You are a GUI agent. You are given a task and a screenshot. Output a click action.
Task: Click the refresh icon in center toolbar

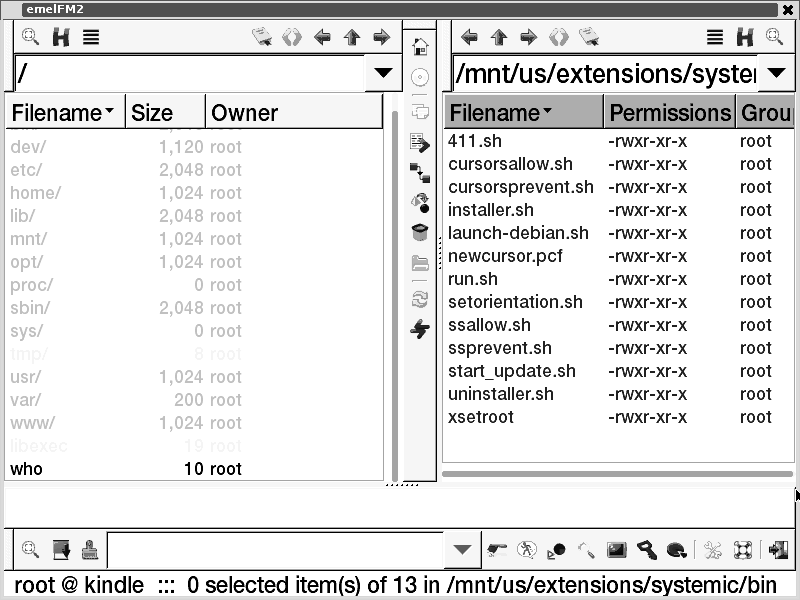(420, 298)
